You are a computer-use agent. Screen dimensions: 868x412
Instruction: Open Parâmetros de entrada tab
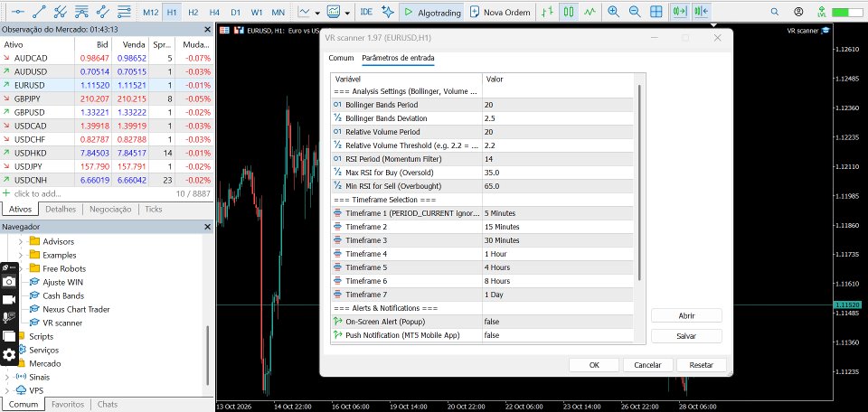[398, 58]
